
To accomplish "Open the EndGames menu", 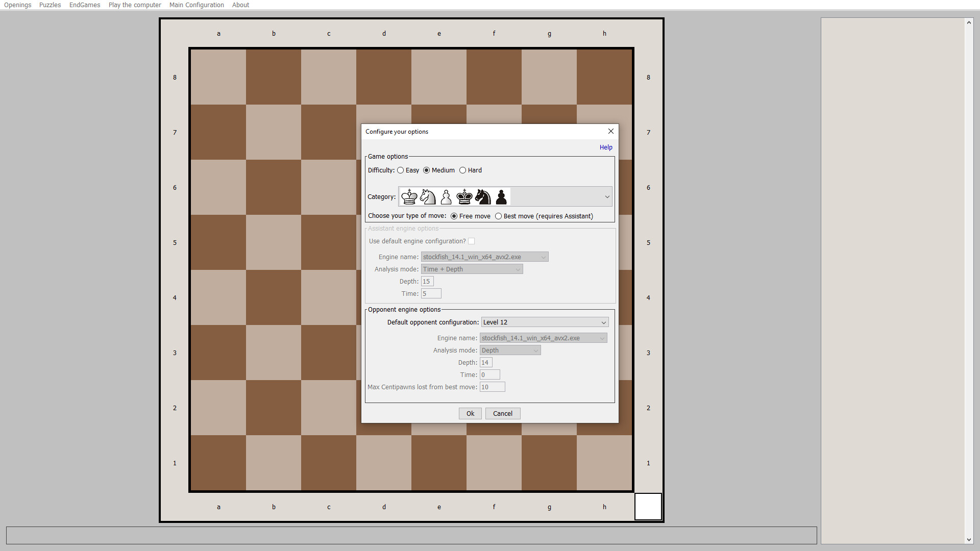I will click(84, 5).
